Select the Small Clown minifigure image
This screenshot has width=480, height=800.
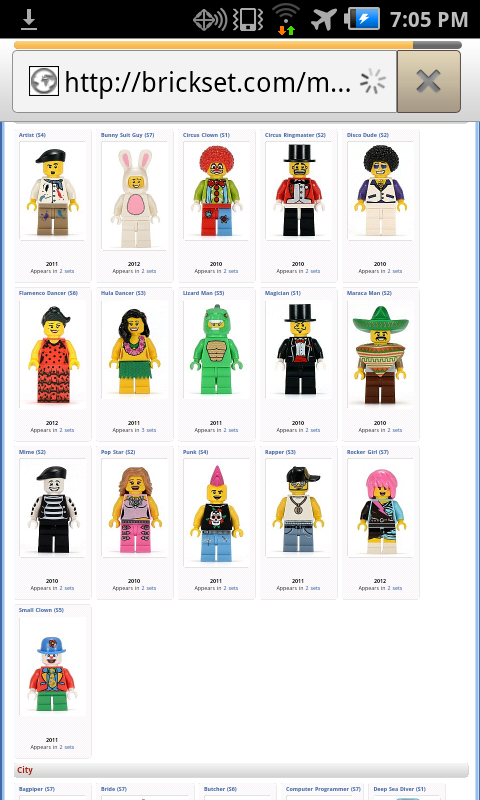click(53, 666)
